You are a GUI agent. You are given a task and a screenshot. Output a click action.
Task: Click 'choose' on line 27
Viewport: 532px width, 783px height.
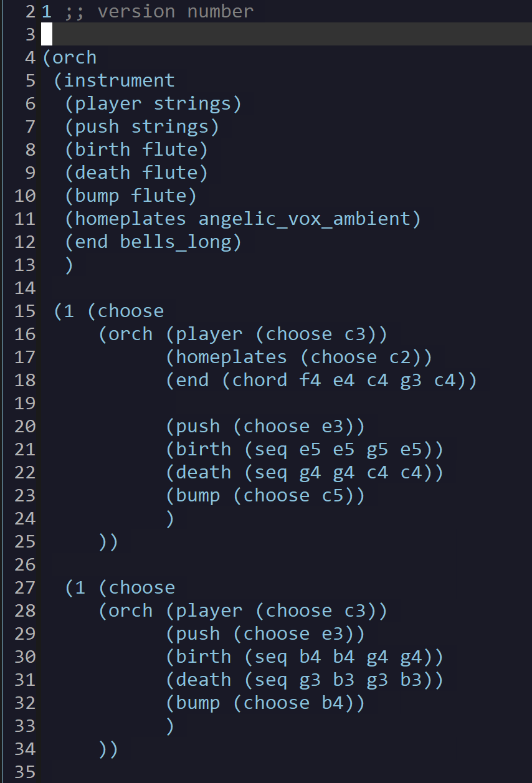142,587
